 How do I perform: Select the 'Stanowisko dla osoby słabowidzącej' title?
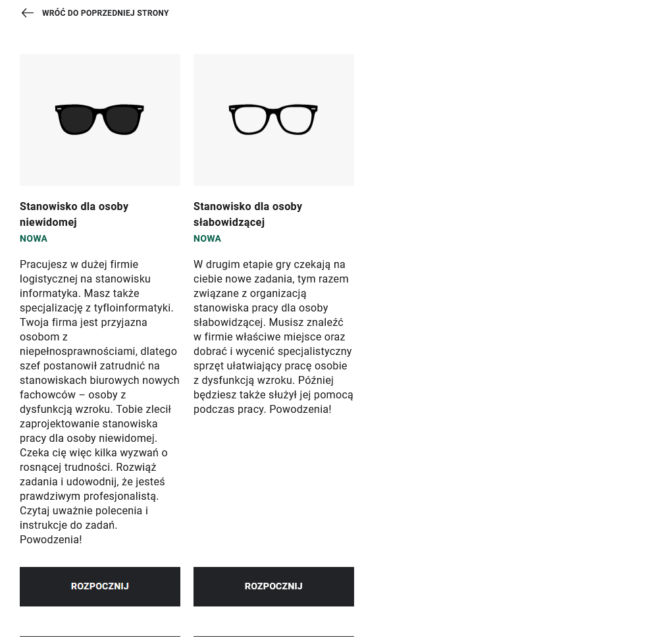(247, 214)
